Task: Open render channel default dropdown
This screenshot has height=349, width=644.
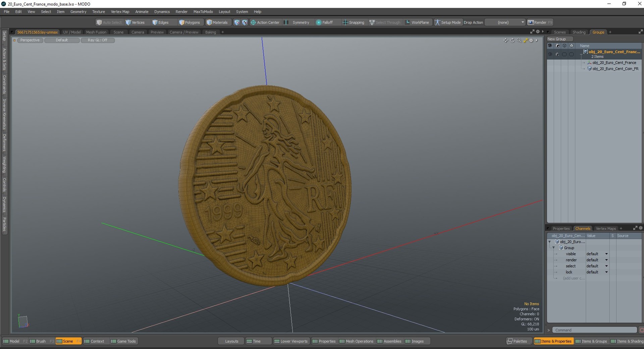Action: click(x=597, y=260)
